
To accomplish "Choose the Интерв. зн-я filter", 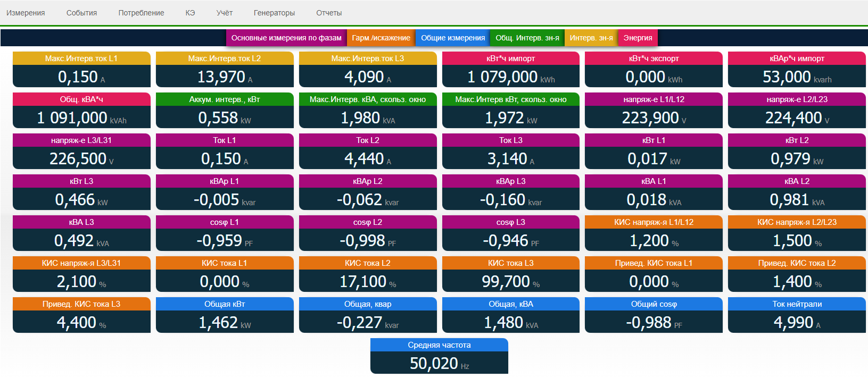I will [x=591, y=38].
